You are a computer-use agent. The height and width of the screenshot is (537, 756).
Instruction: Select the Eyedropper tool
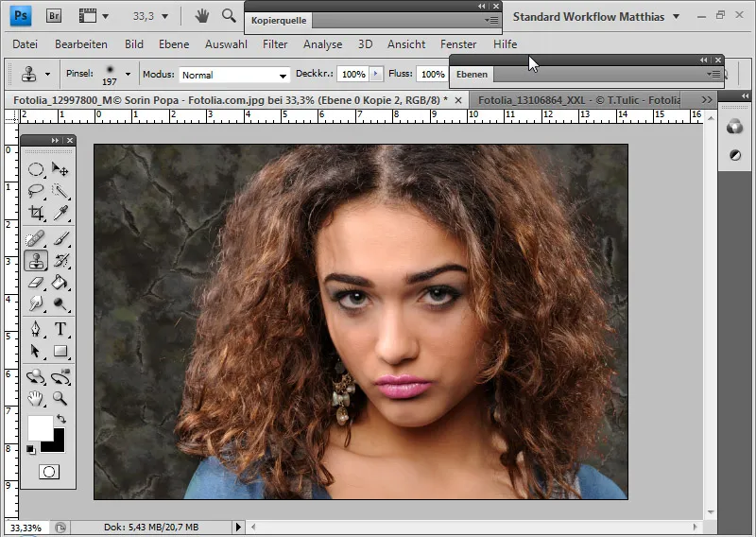[60, 213]
